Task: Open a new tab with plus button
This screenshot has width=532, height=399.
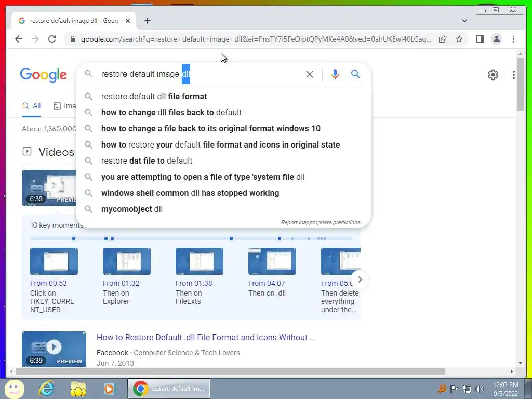Action: coord(147,21)
